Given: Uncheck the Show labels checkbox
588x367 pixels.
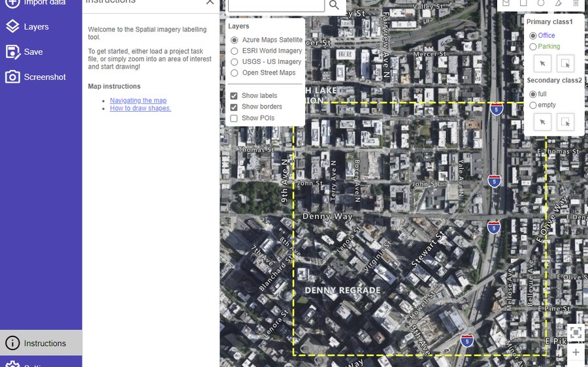Looking at the screenshot, I should click(x=234, y=96).
